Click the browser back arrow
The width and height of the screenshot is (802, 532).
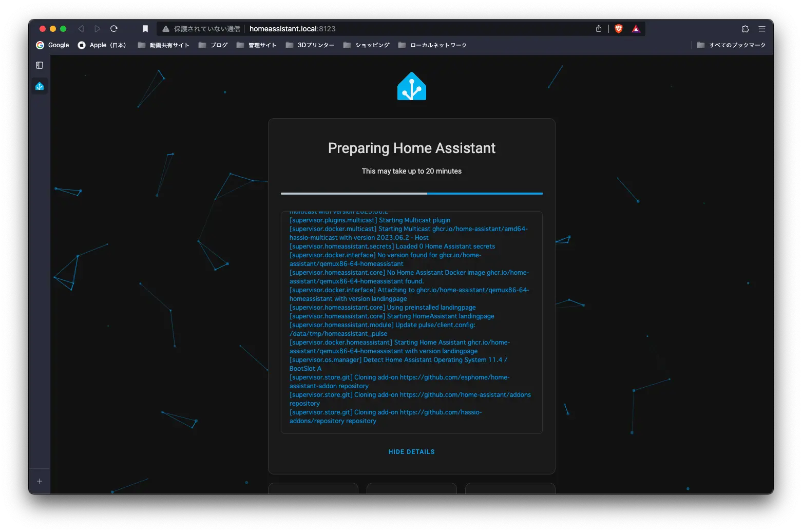tap(81, 29)
